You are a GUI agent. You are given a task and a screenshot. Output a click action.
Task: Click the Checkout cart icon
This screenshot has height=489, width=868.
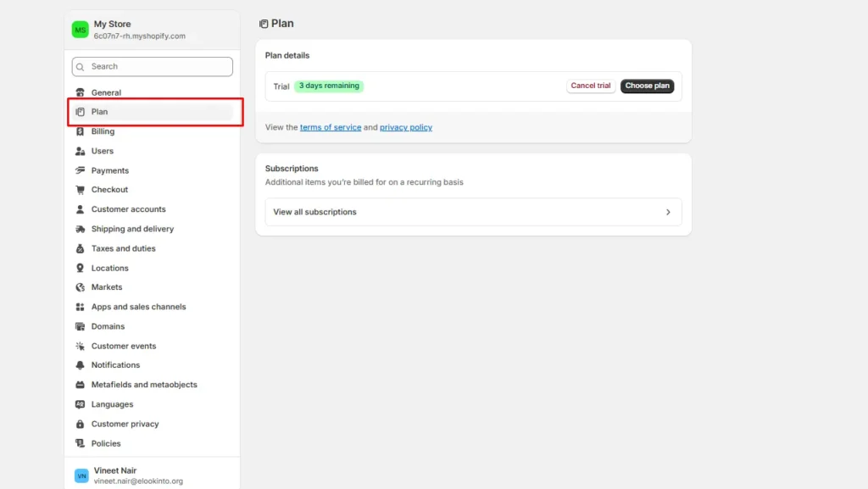coord(80,190)
